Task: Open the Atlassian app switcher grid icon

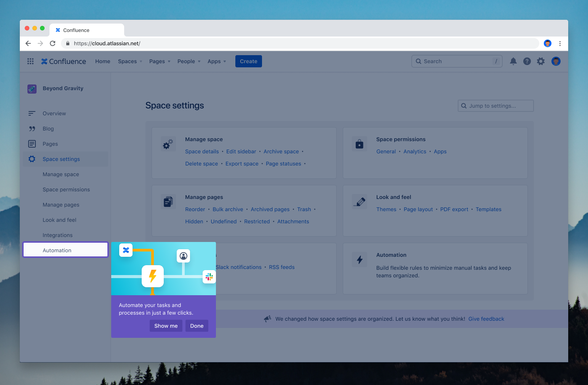Action: coord(30,61)
